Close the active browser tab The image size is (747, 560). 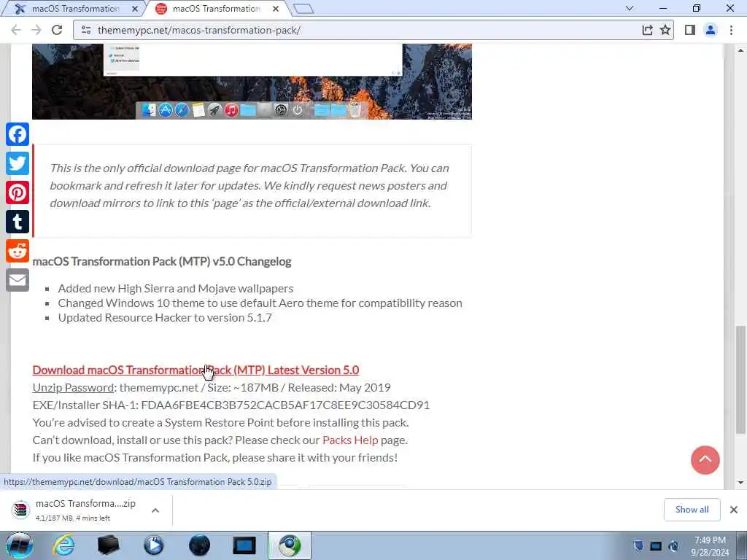tap(275, 9)
